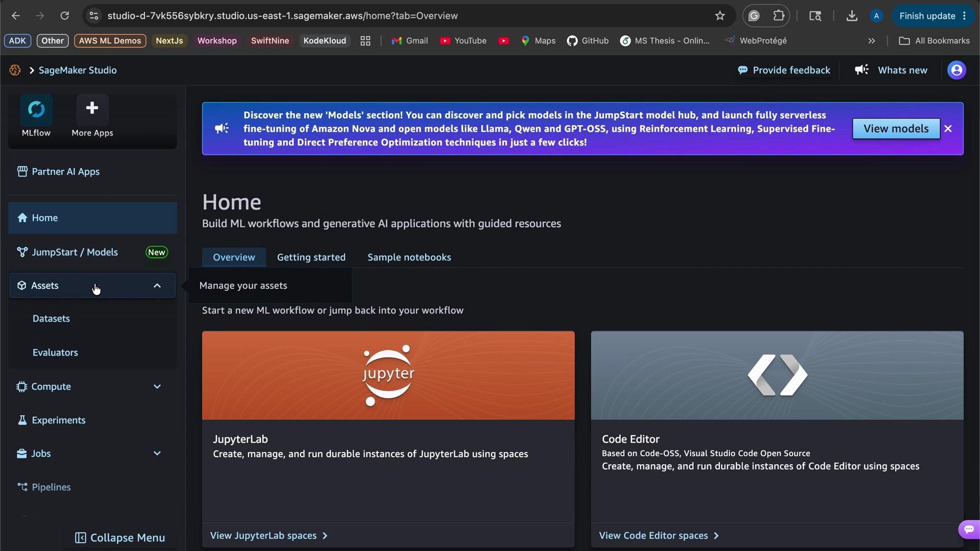Screen dimensions: 980x551
Task: Open Pipelines in the sidebar
Action: (x=92, y=487)
